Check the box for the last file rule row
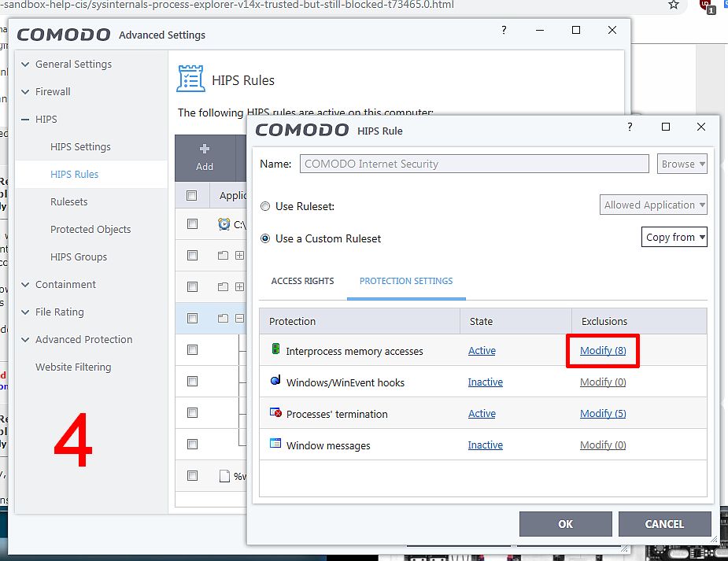 pyautogui.click(x=192, y=475)
